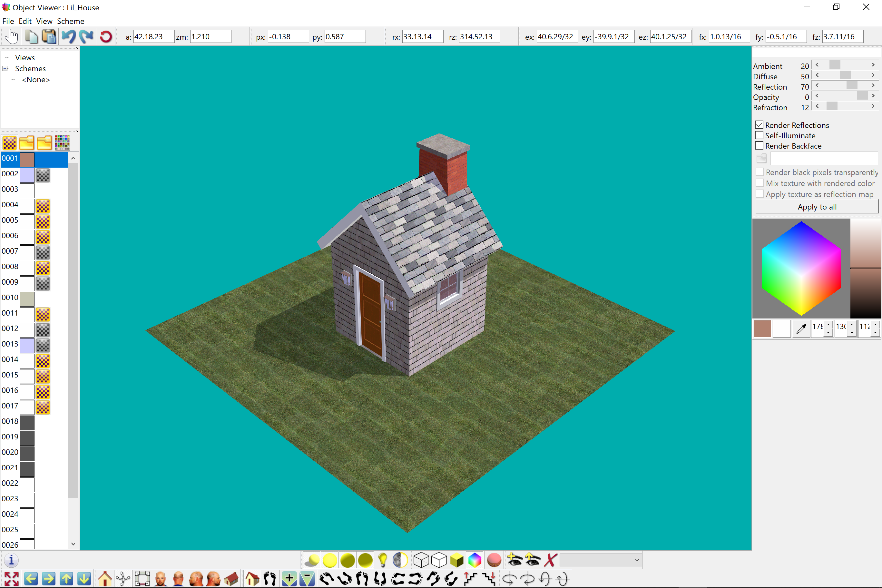Viewport: 882px width, 588px height.
Task: Open the Scheme menu
Action: click(x=71, y=21)
